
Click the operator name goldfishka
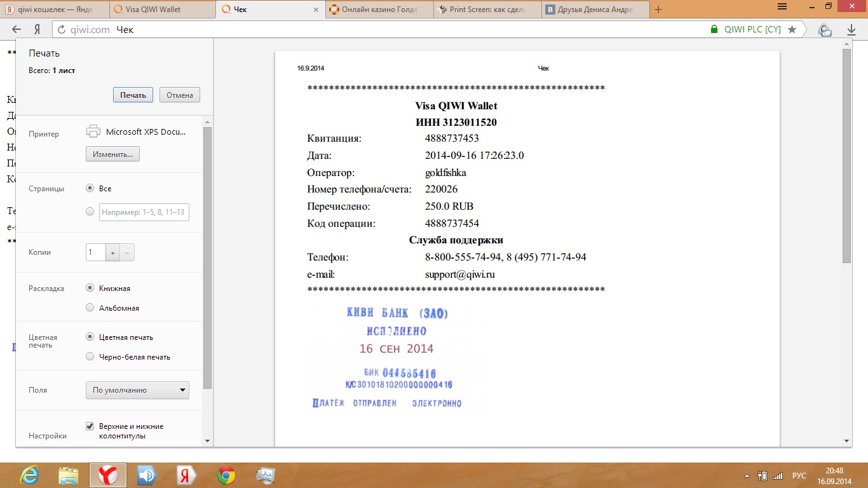445,172
